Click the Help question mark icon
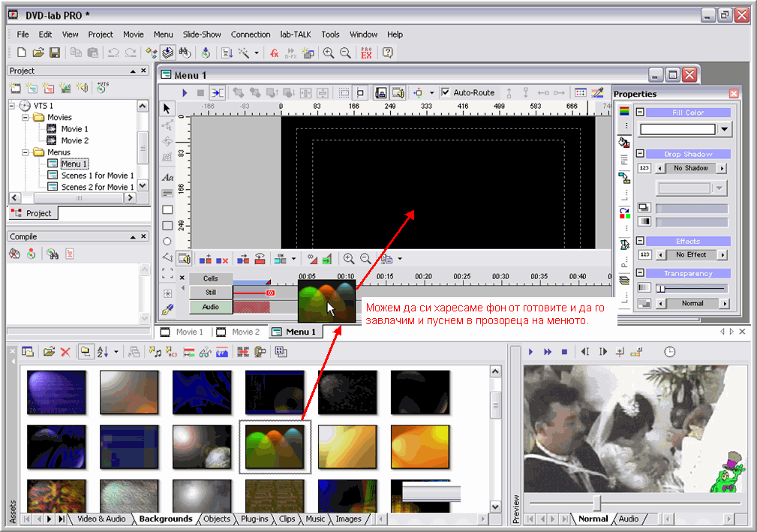The height and width of the screenshot is (532, 757). pos(388,53)
